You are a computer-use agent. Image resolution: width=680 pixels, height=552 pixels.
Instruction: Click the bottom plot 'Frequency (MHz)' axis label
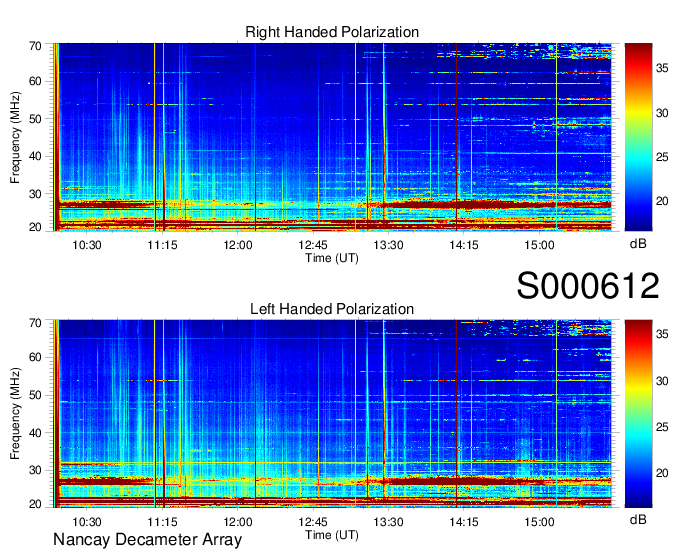coord(15,414)
